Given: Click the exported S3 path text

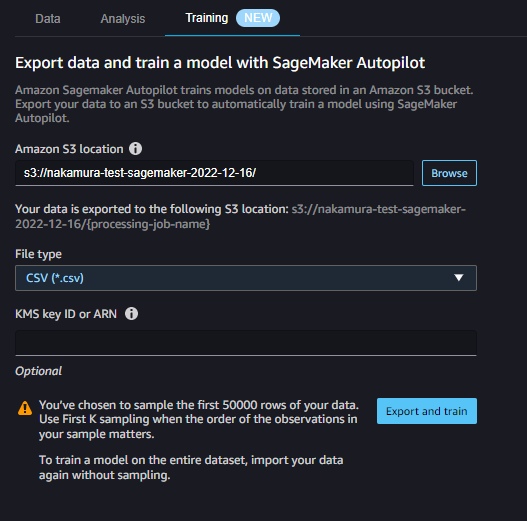Looking at the screenshot, I should 240,216.
